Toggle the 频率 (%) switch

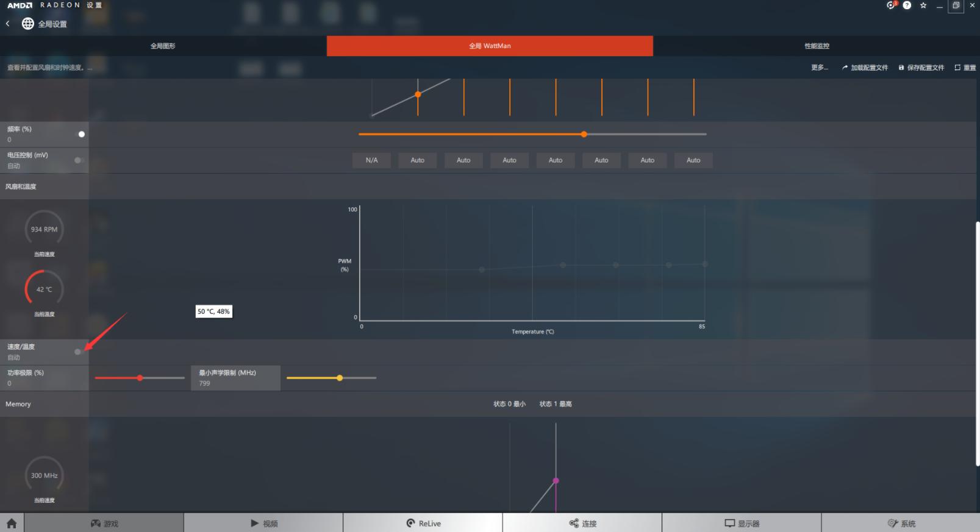(x=80, y=134)
